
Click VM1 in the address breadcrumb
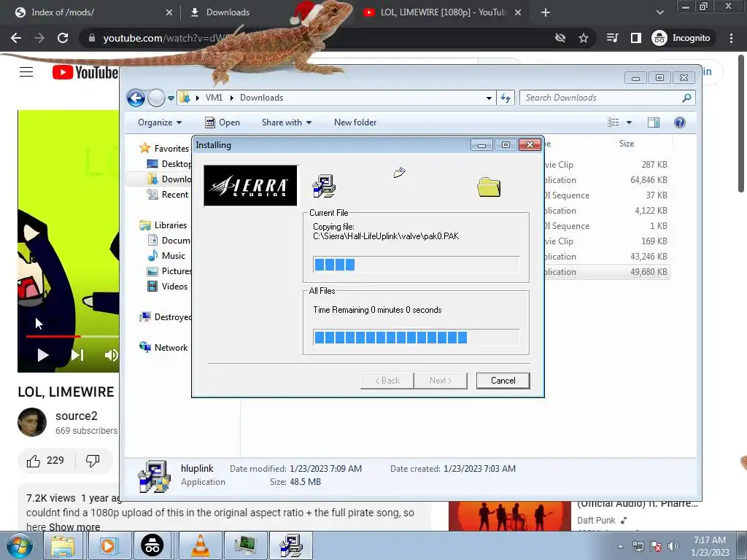click(214, 98)
